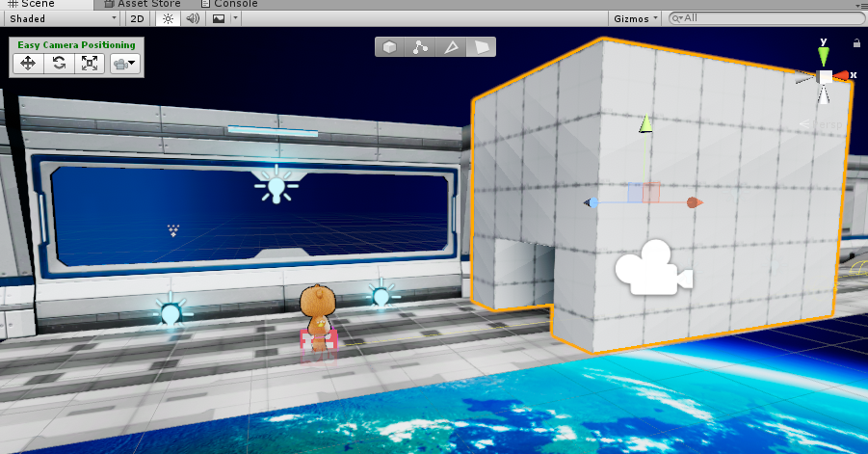Viewport: 868px width, 454px height.
Task: Select Easy Camera rotate tool
Action: coord(59,63)
